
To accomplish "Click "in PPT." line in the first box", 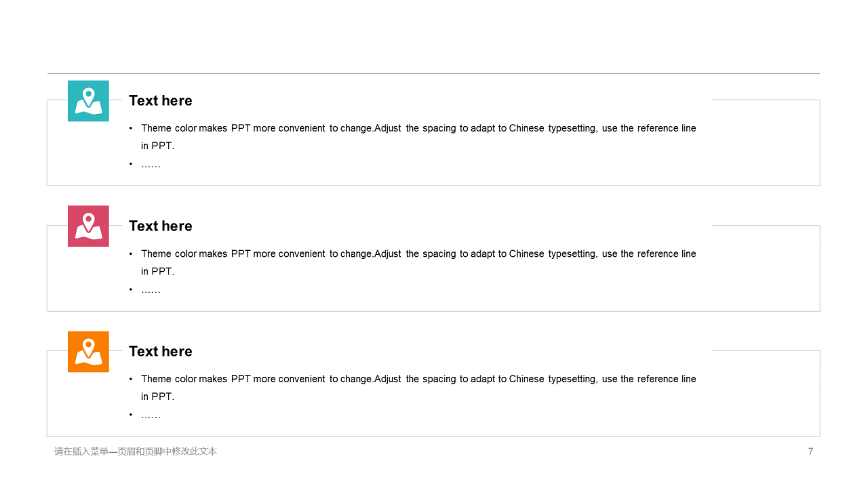I will [157, 146].
